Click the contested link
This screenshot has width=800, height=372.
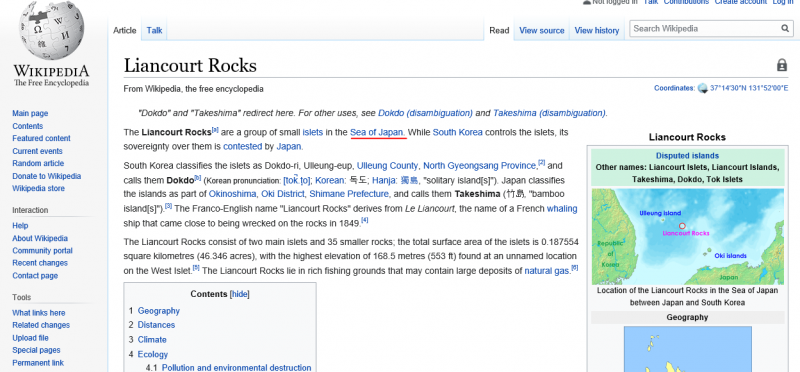(242, 146)
